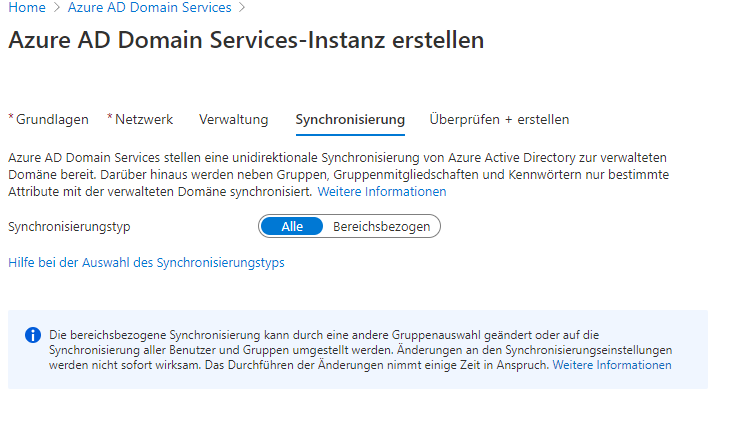Navigate to Home via breadcrumb
Image resolution: width=749 pixels, height=425 pixels.
tap(26, 8)
